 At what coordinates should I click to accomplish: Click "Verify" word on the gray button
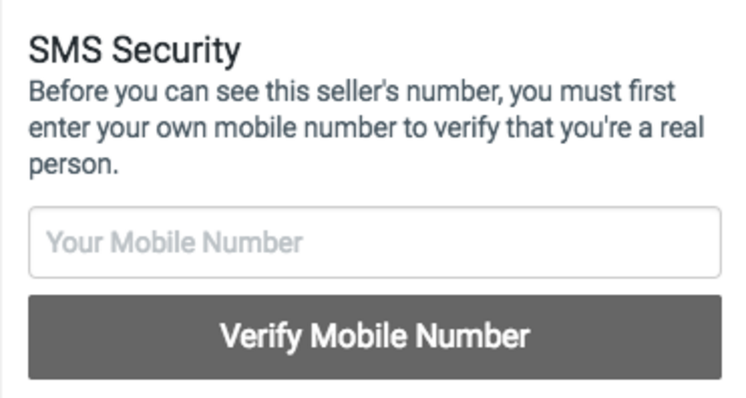click(261, 337)
